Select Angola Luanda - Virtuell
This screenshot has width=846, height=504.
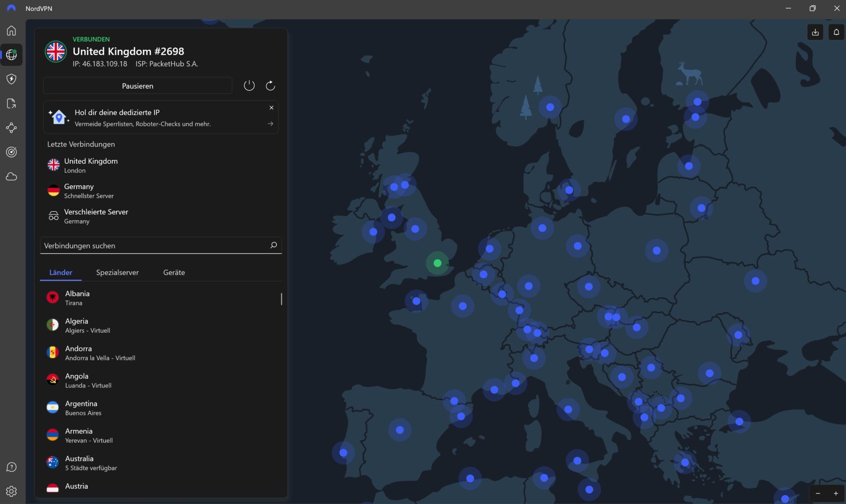(x=161, y=380)
